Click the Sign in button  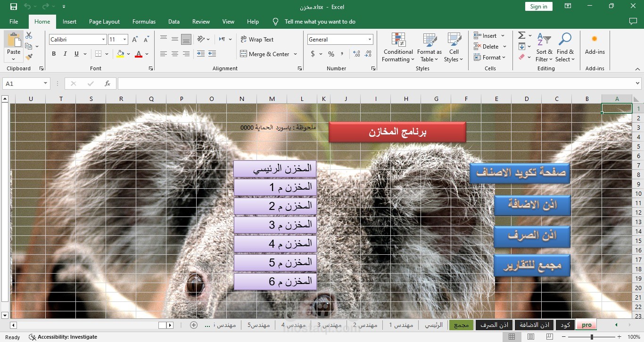538,7
